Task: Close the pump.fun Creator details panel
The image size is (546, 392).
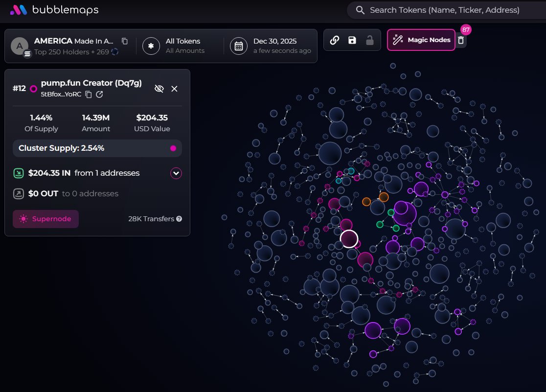Action: [x=175, y=89]
